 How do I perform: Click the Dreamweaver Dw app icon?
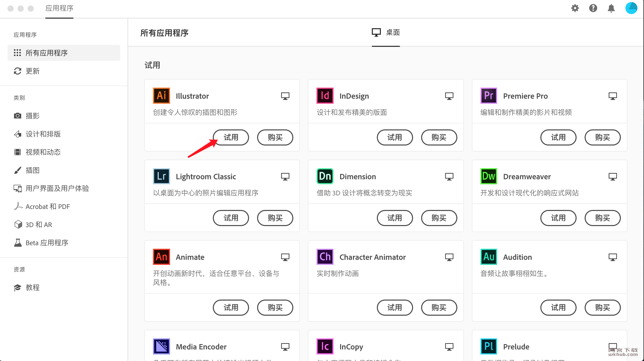[x=489, y=176]
